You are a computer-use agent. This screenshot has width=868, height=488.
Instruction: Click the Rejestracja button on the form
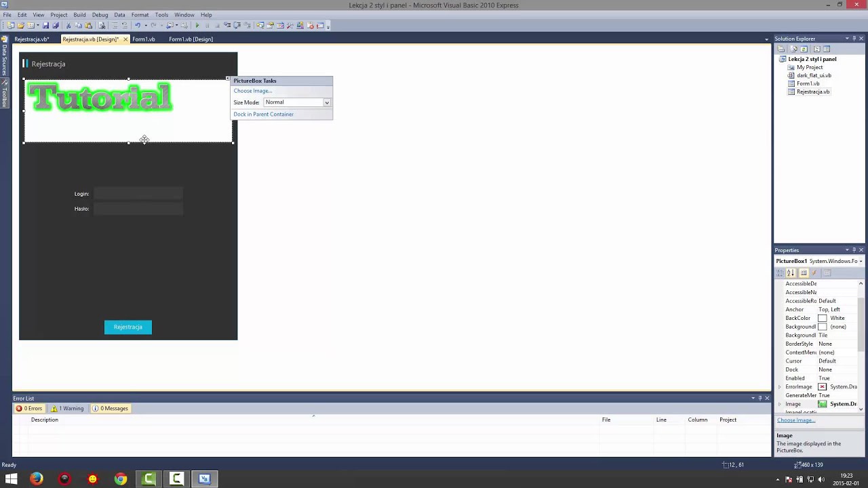coord(128,327)
